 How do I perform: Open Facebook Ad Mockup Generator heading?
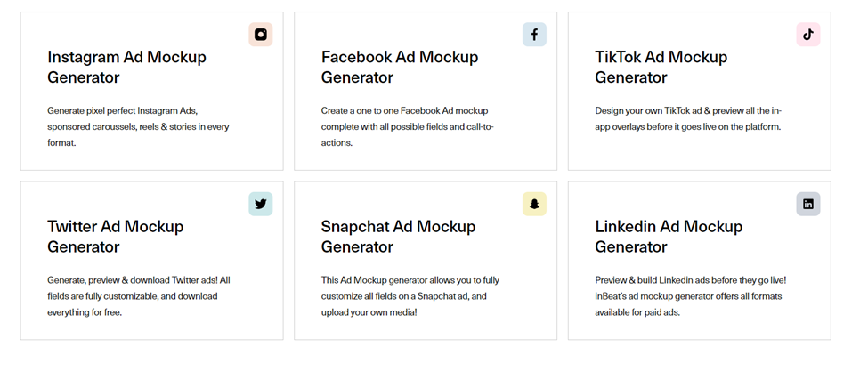point(400,67)
